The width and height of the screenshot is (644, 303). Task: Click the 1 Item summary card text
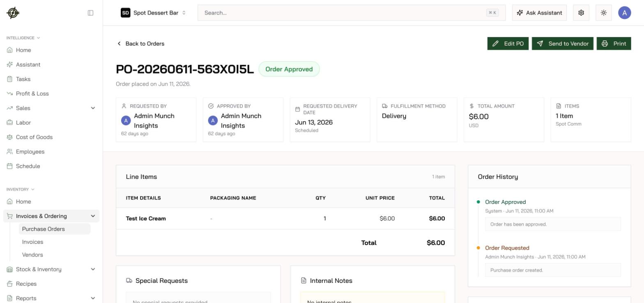pos(564,116)
